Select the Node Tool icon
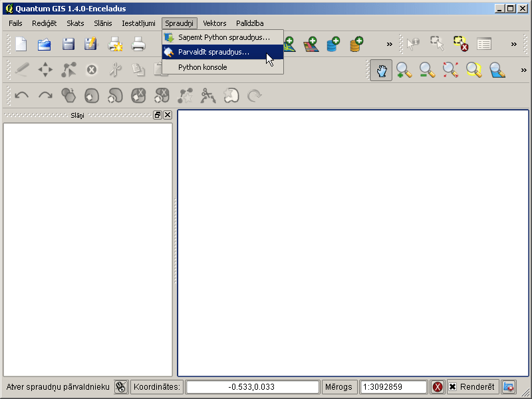Screen dimensions: 532x399 tap(68, 70)
